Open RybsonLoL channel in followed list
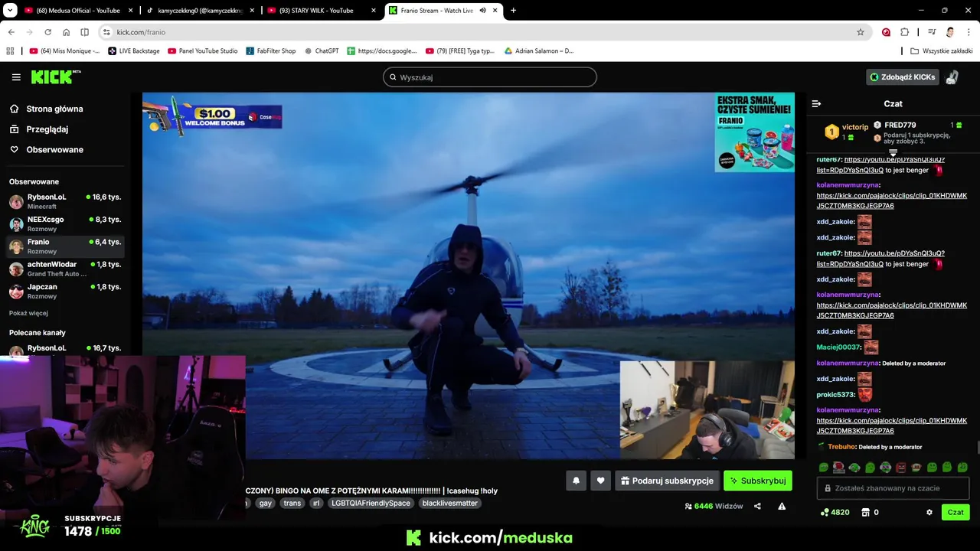Screen dimensions: 980x551 coord(65,201)
